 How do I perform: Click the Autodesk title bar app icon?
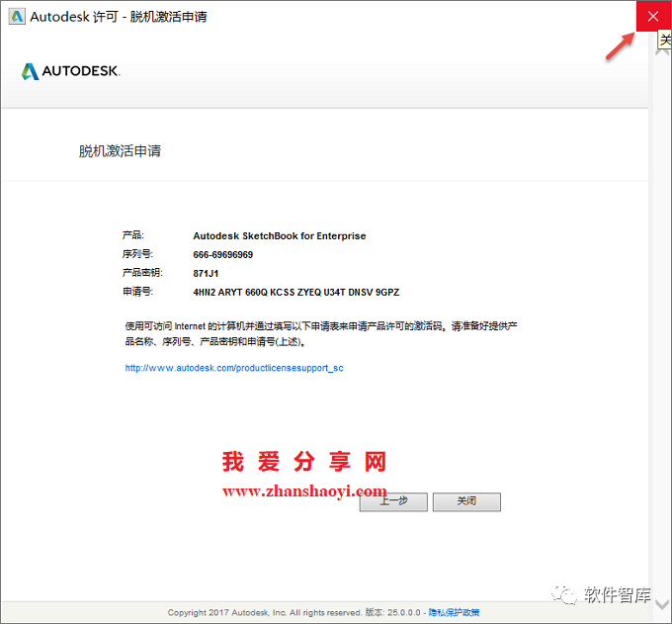pos(17,17)
